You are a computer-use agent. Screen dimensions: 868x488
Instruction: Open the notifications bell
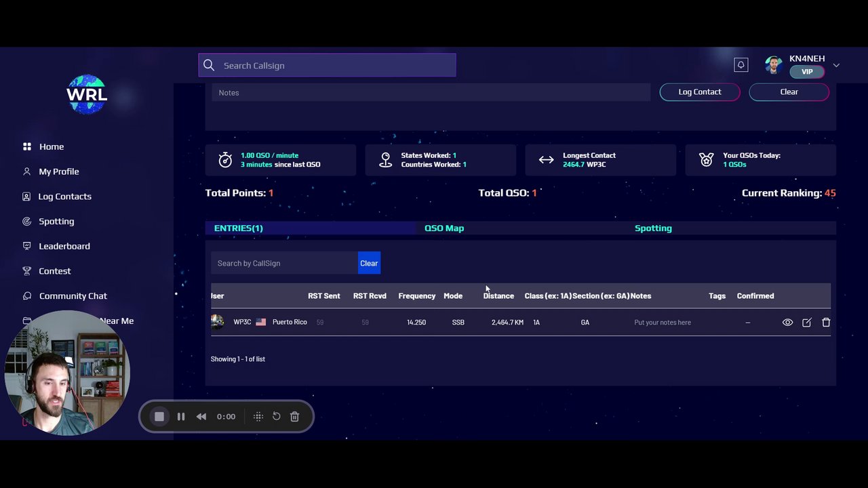point(741,64)
